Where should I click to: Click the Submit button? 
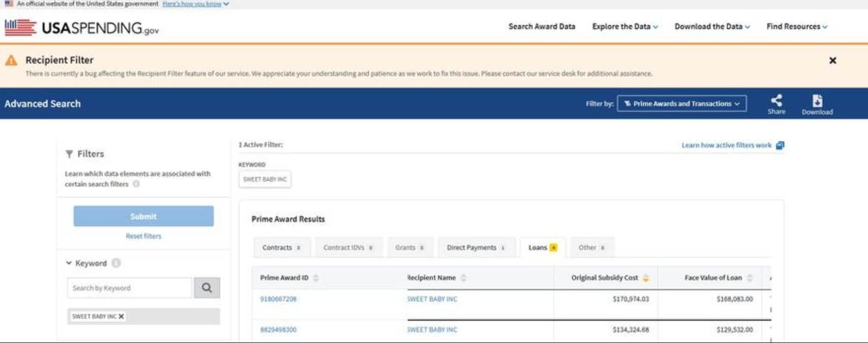[x=143, y=216]
